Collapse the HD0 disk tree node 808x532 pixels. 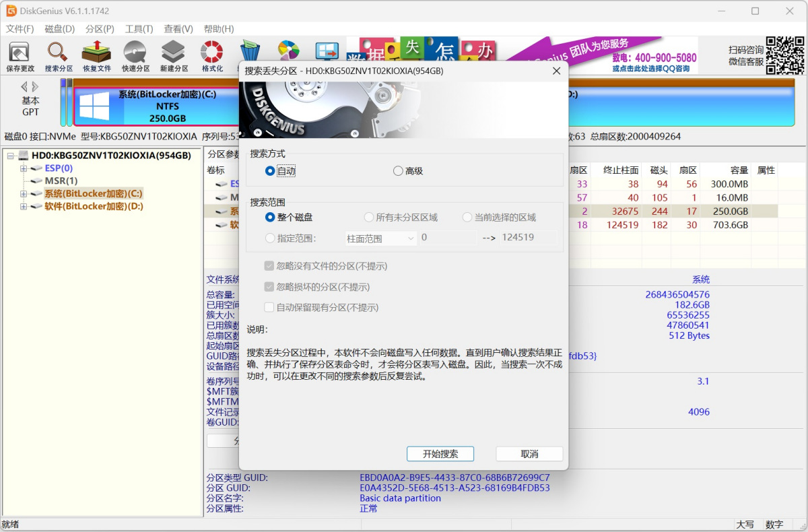click(x=11, y=156)
